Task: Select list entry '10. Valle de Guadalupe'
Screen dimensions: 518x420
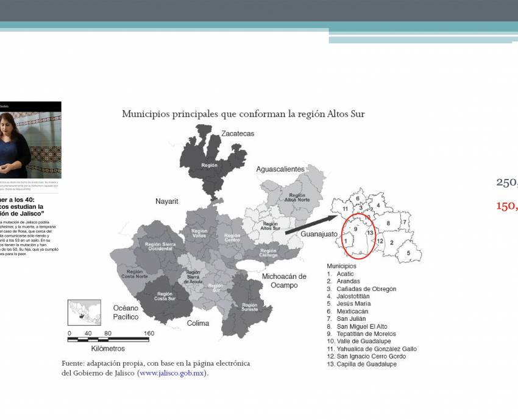Action: (359, 341)
